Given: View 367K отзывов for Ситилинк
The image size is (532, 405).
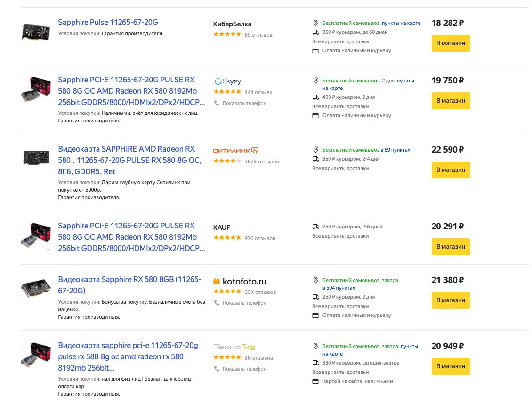Looking at the screenshot, I should (262, 162).
